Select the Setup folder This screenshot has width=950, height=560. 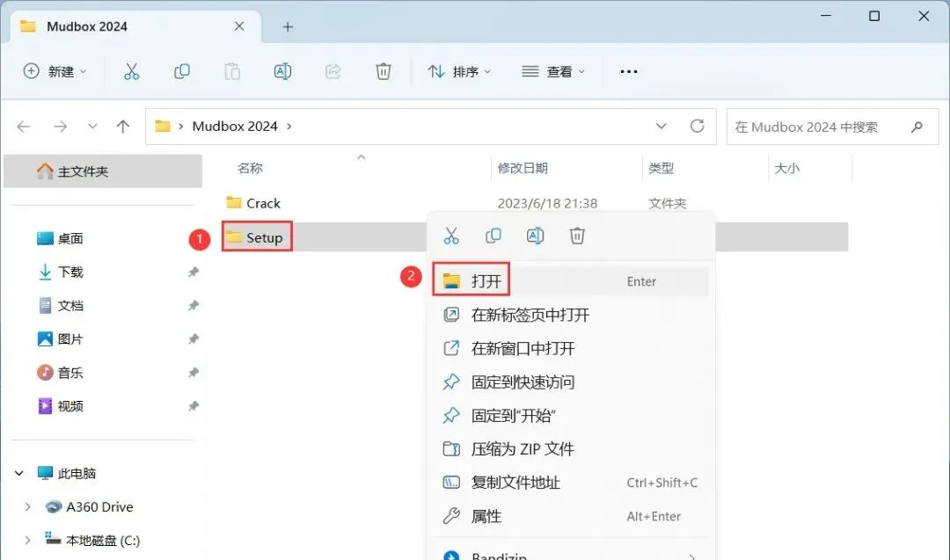click(x=254, y=237)
